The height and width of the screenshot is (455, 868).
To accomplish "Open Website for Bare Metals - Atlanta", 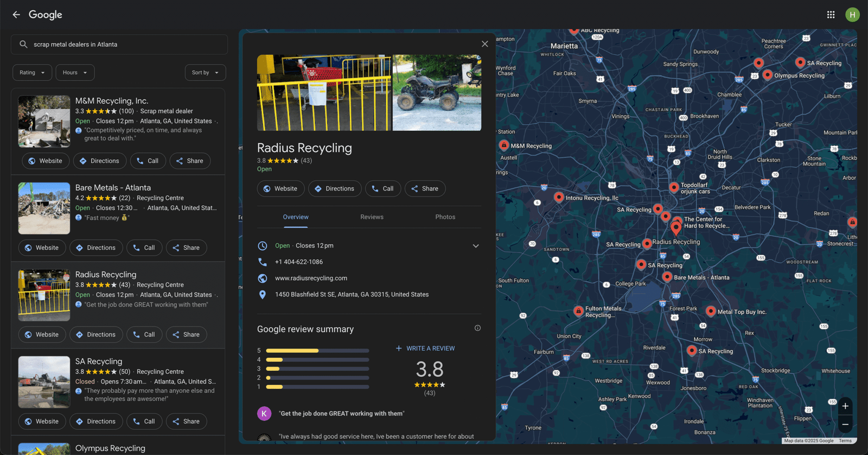I will (42, 248).
